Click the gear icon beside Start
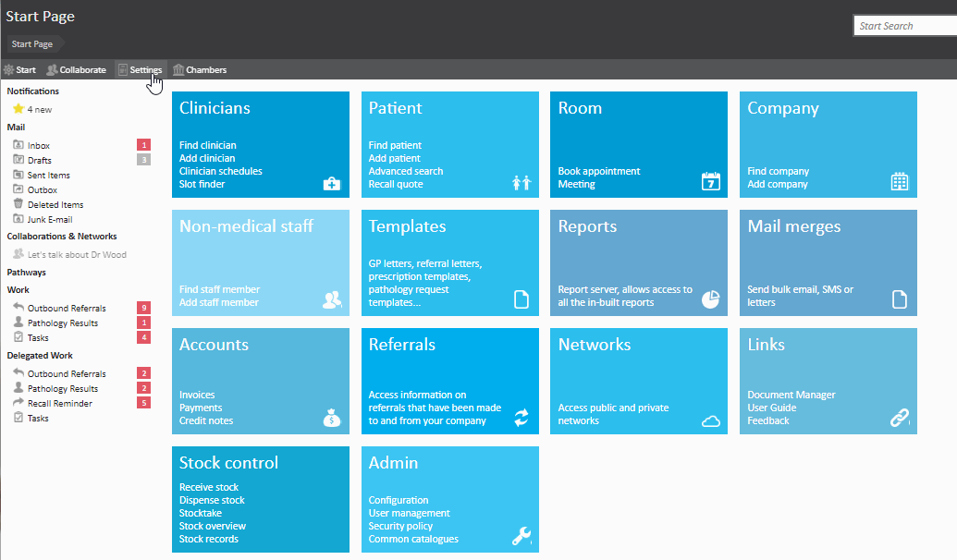This screenshot has width=957, height=560. (x=8, y=69)
